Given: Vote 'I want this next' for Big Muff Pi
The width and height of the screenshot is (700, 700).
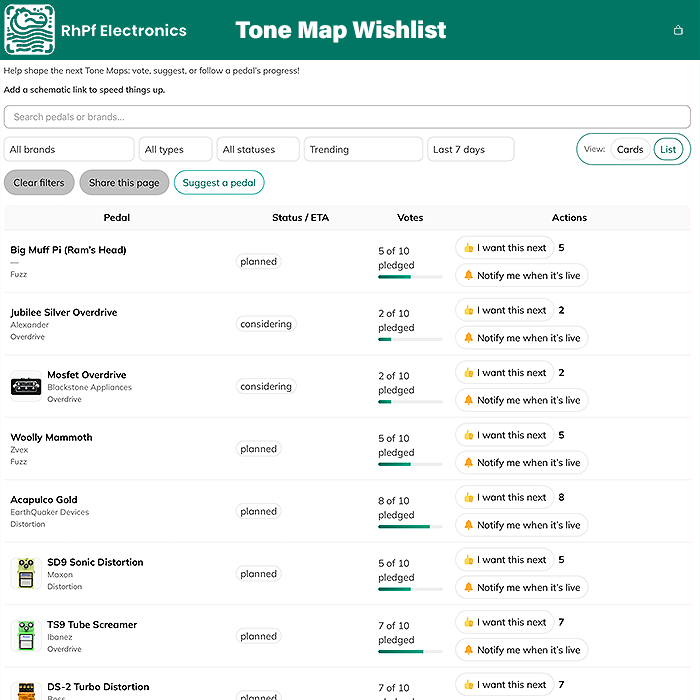Looking at the screenshot, I should [x=503, y=248].
